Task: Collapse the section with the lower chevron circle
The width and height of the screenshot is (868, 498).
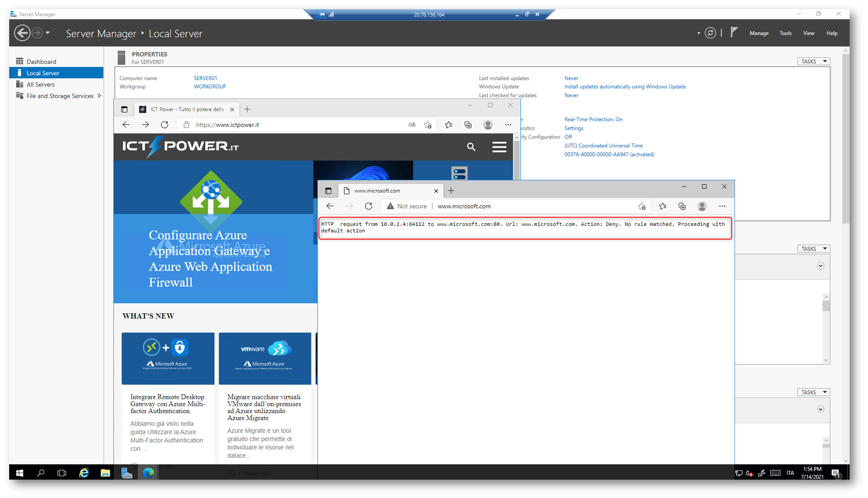Action: (x=821, y=409)
